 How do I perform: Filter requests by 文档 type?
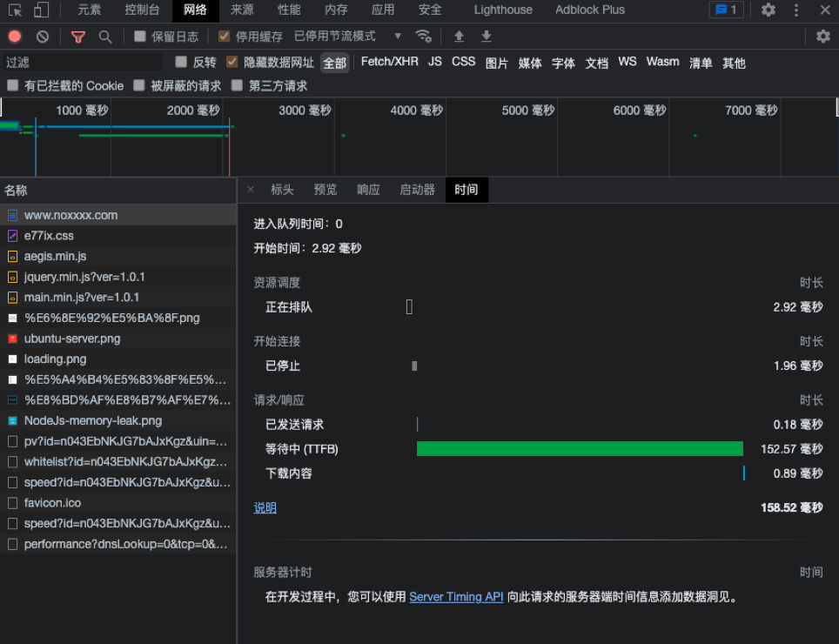click(x=596, y=64)
